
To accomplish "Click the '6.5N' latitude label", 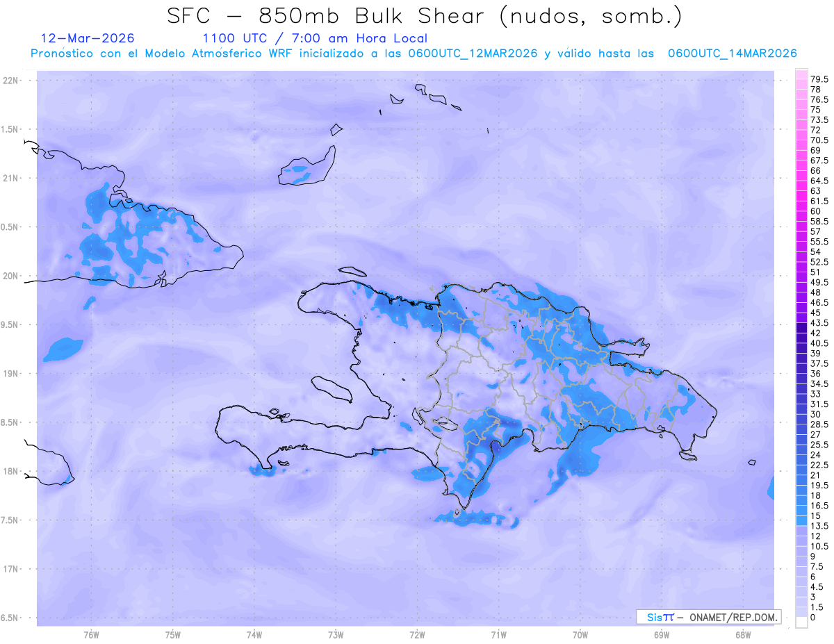I will click(x=10, y=618).
